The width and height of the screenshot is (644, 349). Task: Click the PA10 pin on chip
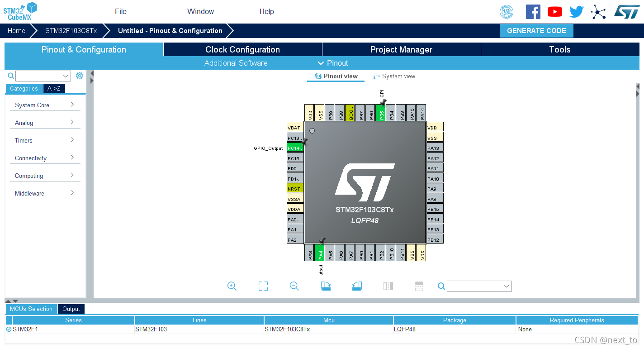[x=435, y=179]
